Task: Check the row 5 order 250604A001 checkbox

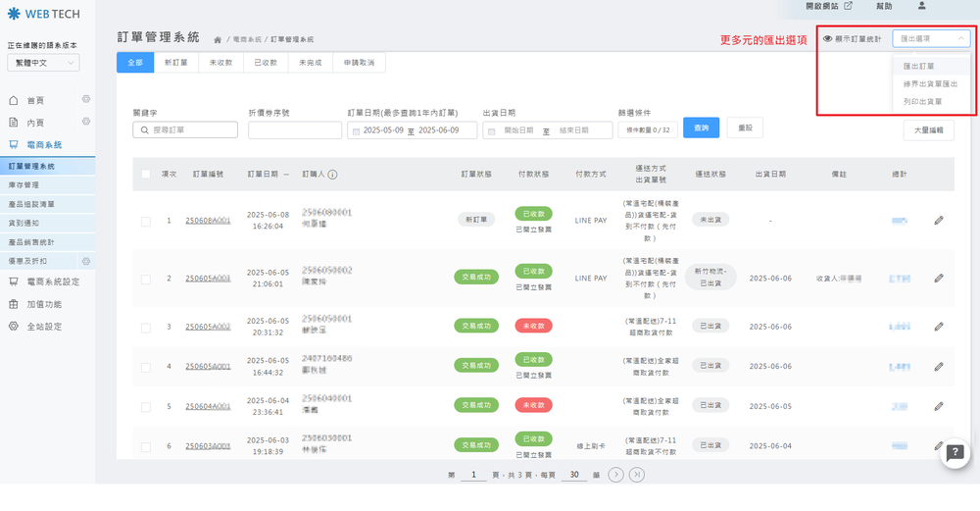Action: point(146,407)
